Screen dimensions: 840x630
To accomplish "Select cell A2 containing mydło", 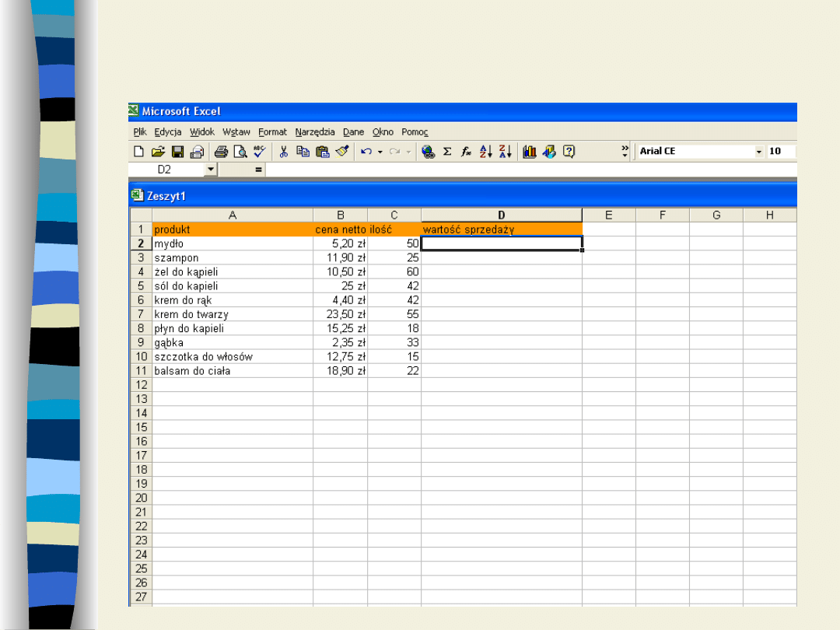I will [x=232, y=243].
